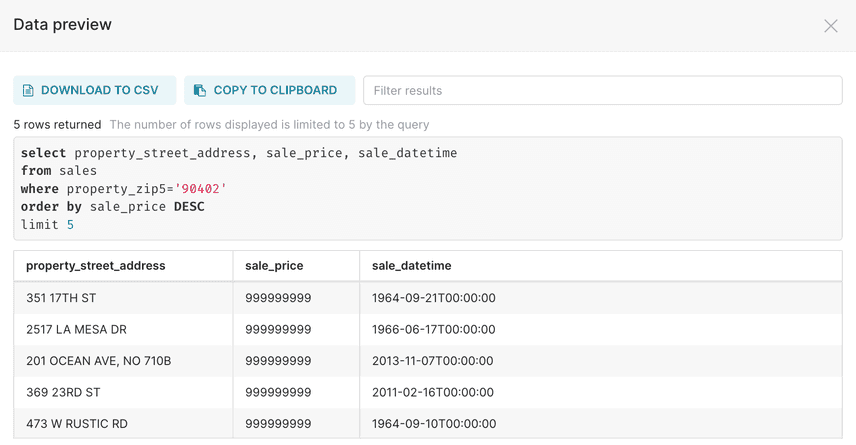The width and height of the screenshot is (856, 445).
Task: Click the clipboard icon on Copy to Clipboard
Action: pyautogui.click(x=200, y=91)
